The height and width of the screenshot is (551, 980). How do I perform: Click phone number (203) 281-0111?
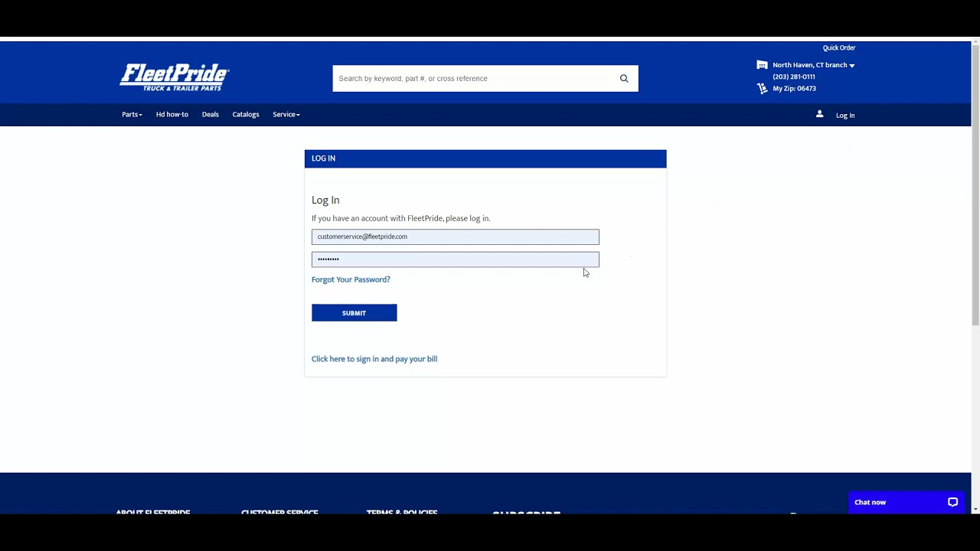pos(794,77)
